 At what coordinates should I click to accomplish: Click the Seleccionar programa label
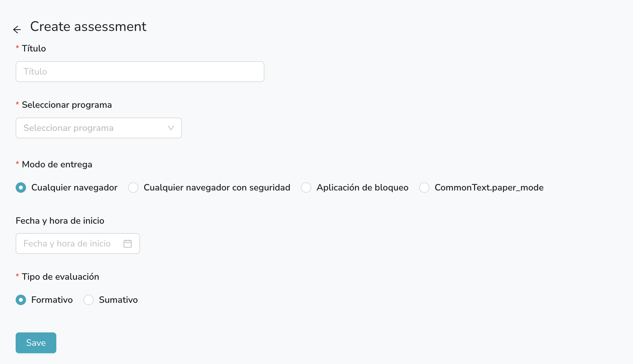pyautogui.click(x=67, y=105)
